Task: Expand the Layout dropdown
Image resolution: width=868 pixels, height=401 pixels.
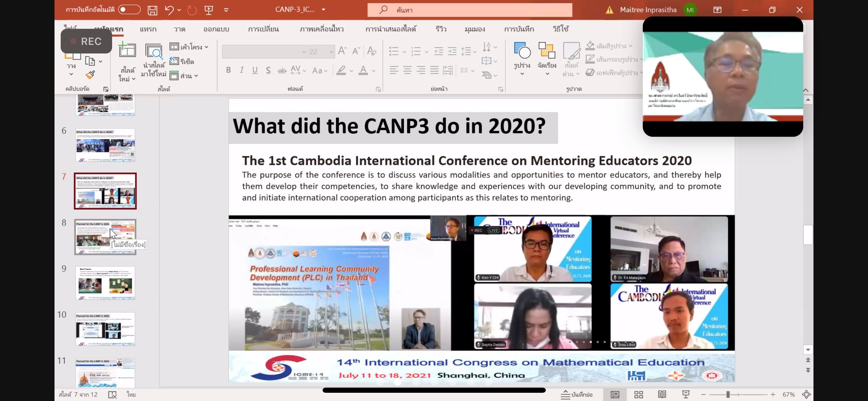Action: point(190,47)
